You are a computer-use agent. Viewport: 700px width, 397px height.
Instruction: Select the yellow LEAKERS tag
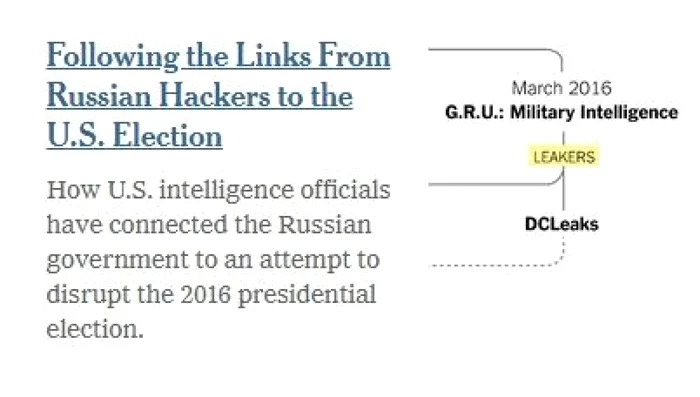coord(564,157)
